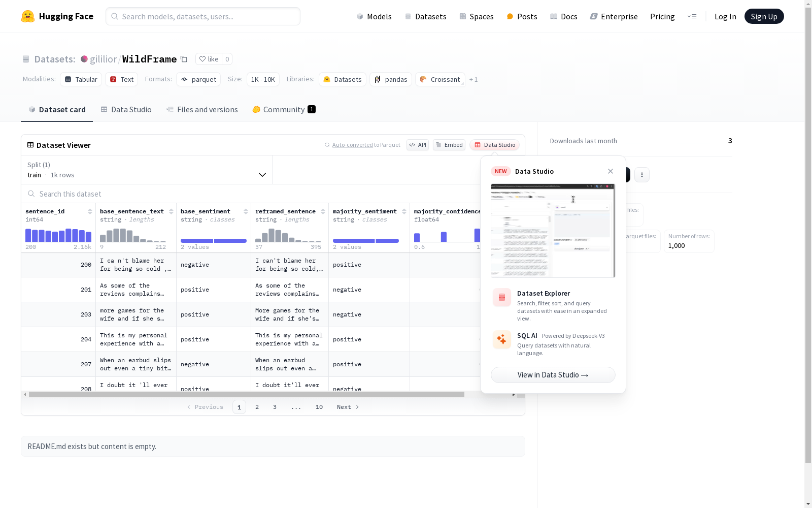Switch to the Dataset card tab
The image size is (812, 508).
(x=57, y=109)
